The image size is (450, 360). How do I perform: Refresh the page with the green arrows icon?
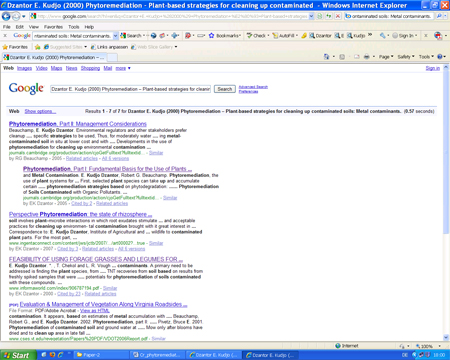(x=329, y=16)
